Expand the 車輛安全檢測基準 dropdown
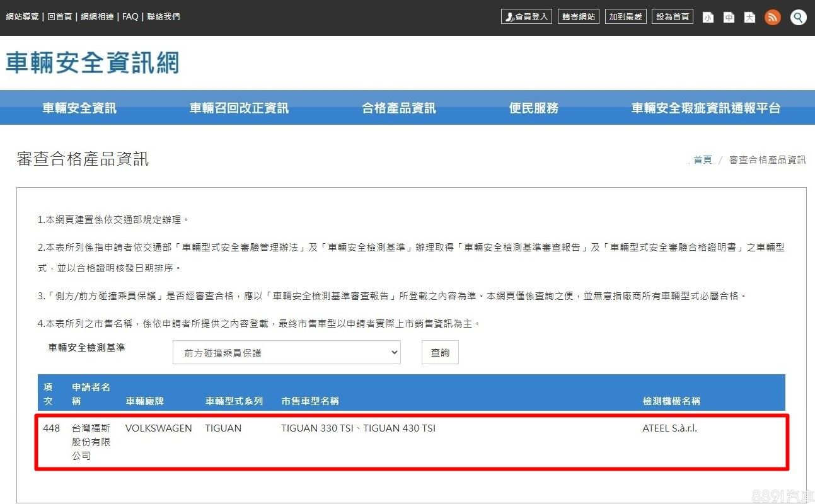This screenshot has height=504, width=815. click(x=287, y=353)
